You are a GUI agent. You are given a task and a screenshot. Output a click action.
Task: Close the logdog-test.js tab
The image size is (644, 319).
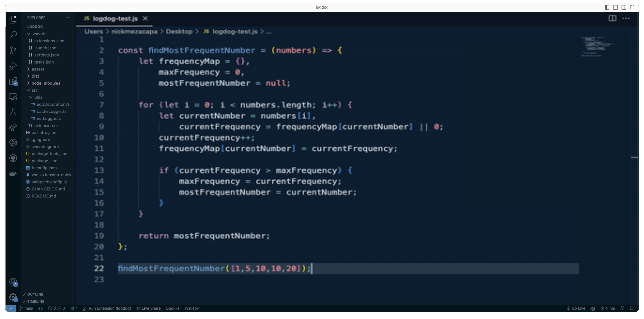pyautogui.click(x=145, y=19)
